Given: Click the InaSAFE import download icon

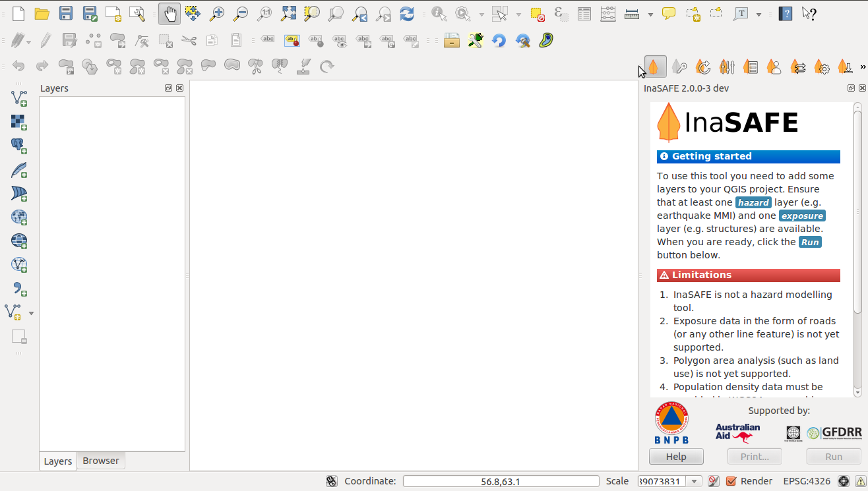Looking at the screenshot, I should (845, 67).
